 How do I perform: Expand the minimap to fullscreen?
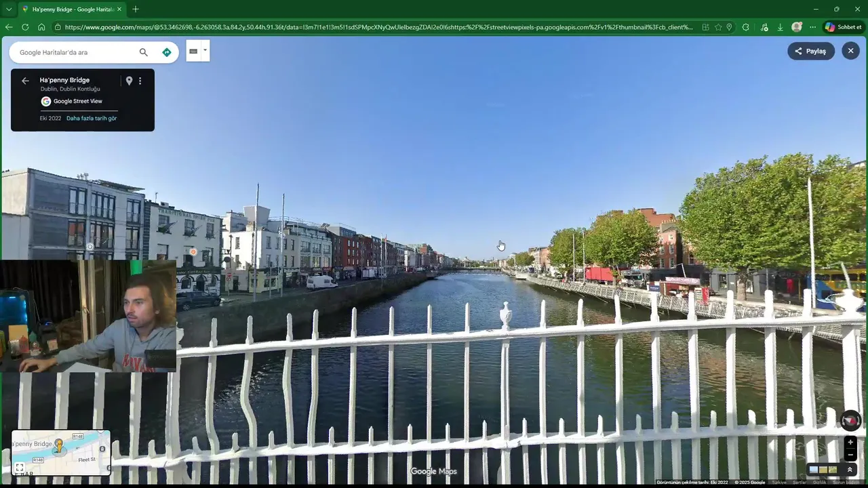pyautogui.click(x=20, y=468)
